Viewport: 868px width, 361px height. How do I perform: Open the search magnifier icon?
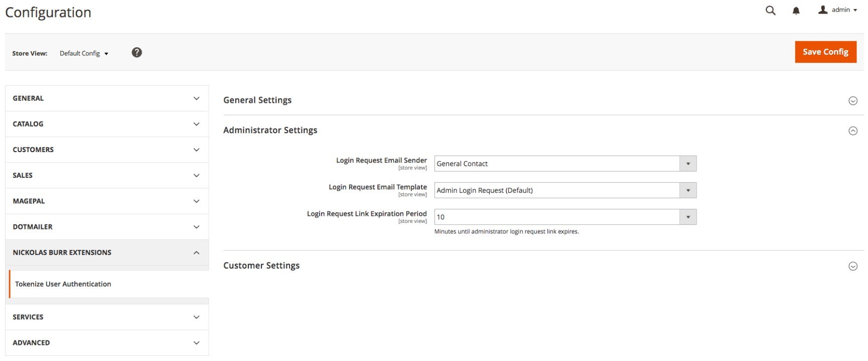click(x=771, y=11)
